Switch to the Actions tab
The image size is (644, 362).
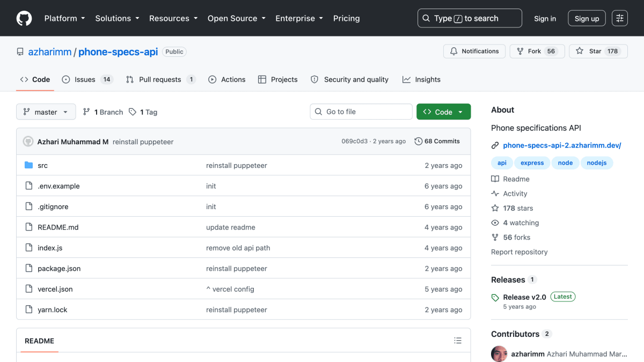[226, 79]
